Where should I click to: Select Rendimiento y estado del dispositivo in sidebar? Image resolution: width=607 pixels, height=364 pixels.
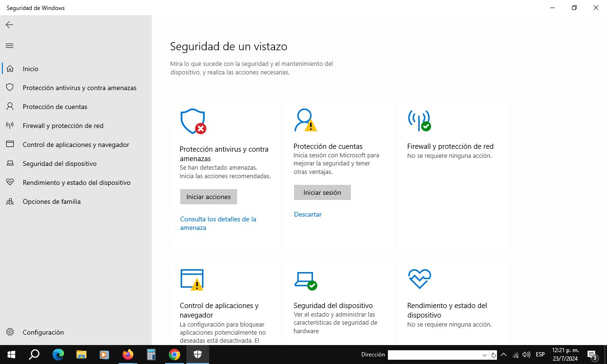click(76, 182)
